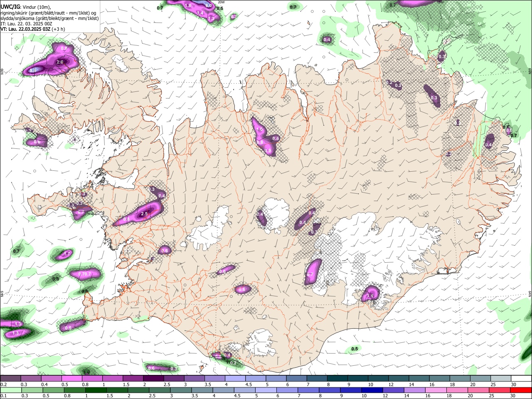The height and width of the screenshot is (399, 532).
Task: Pick the pure red swatch closing the rain legend
Action: (x=520, y=390)
